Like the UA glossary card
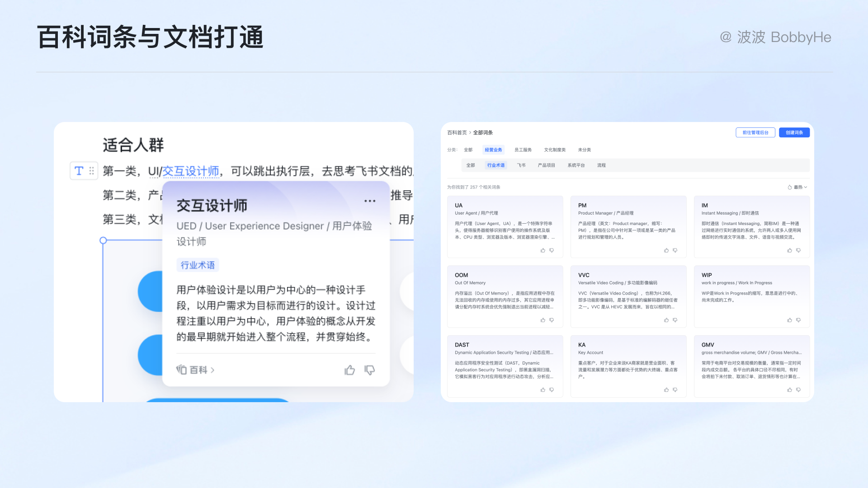The width and height of the screenshot is (868, 488). (x=543, y=250)
